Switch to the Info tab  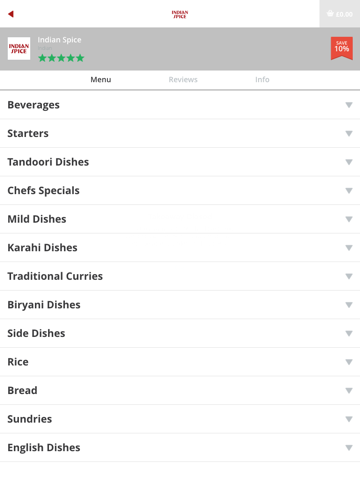coord(262,80)
